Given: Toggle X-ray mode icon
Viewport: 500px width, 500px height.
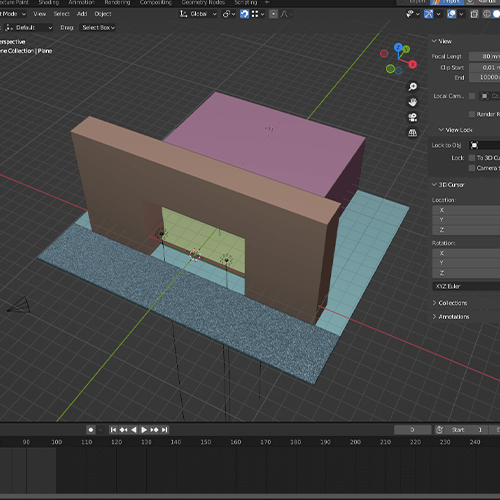Looking at the screenshot, I should coord(474,14).
